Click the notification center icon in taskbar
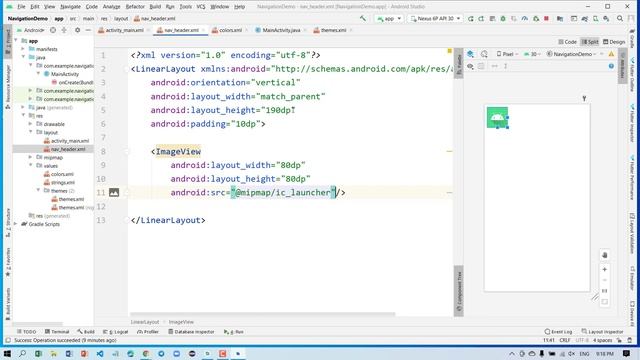Screen dimensions: 640x360 coord(627,353)
